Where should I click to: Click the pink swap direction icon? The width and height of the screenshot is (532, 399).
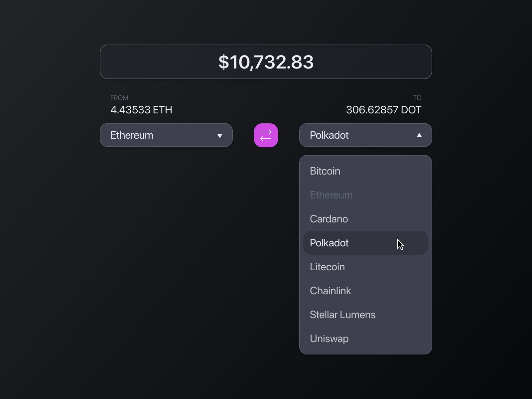click(266, 135)
